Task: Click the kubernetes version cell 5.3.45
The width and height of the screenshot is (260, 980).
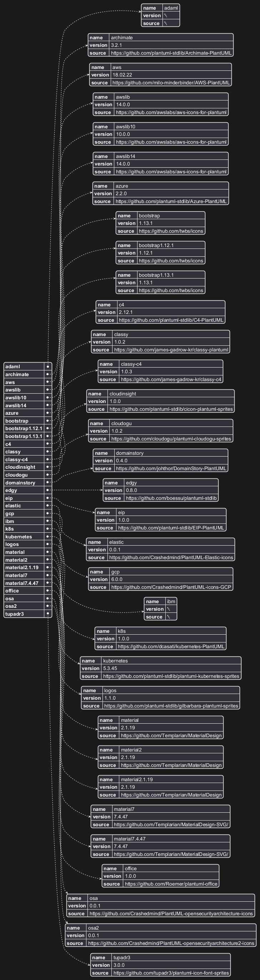Action: (x=110, y=669)
